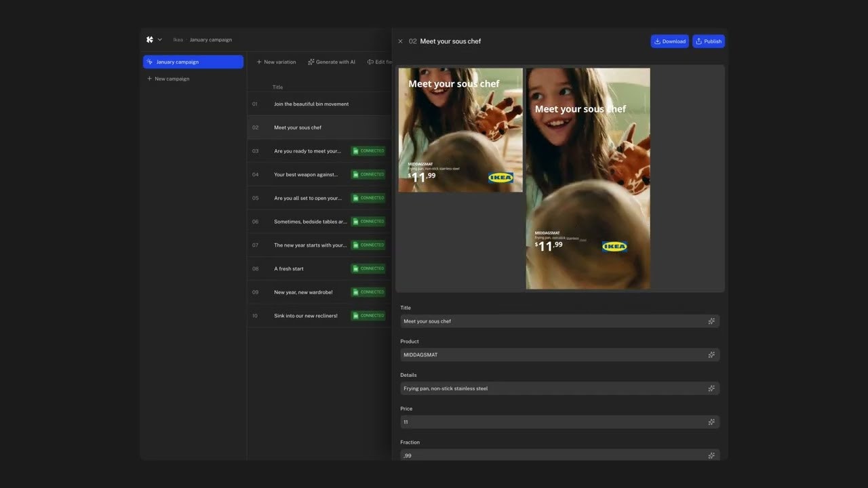The width and height of the screenshot is (868, 488).
Task: Create a New campaign in sidebar
Action: [168, 79]
